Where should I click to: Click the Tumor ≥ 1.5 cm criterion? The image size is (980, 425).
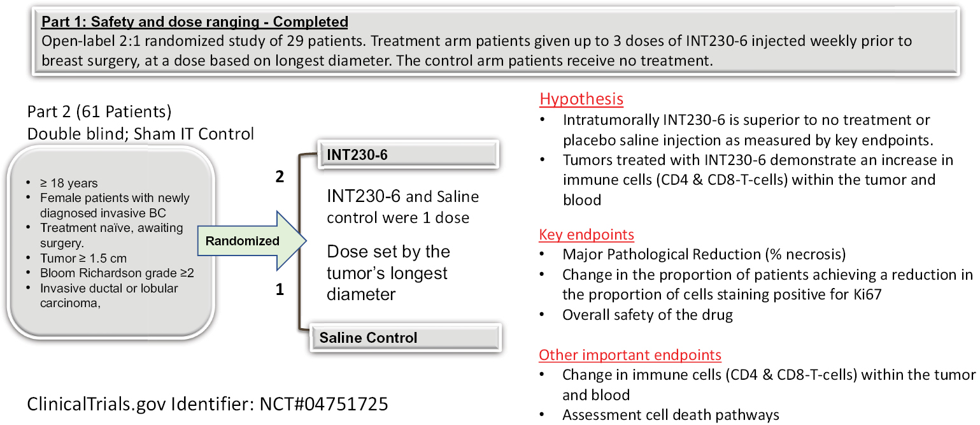tap(83, 258)
